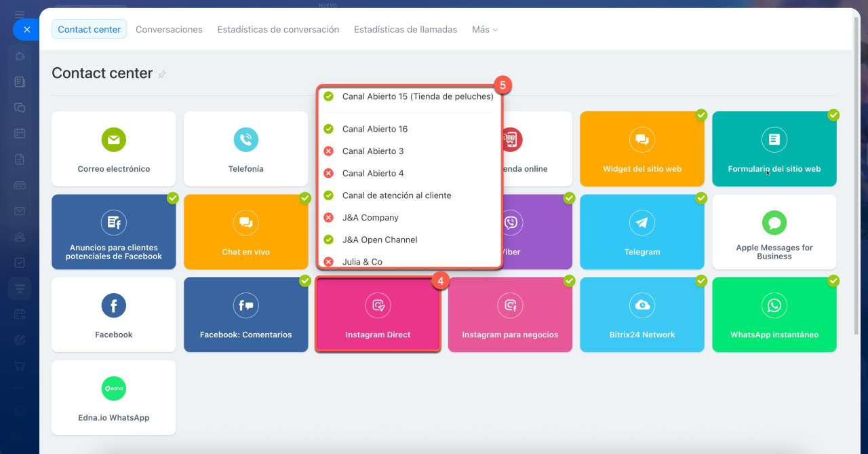Open the tasks checkmark icon in left sidebar
Viewport: 868px width, 454px height.
[20, 263]
